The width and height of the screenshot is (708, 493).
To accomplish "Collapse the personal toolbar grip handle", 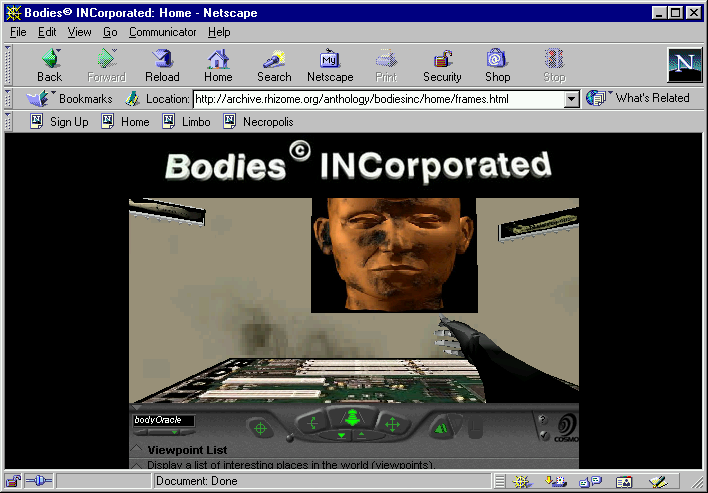I will (x=8, y=121).
